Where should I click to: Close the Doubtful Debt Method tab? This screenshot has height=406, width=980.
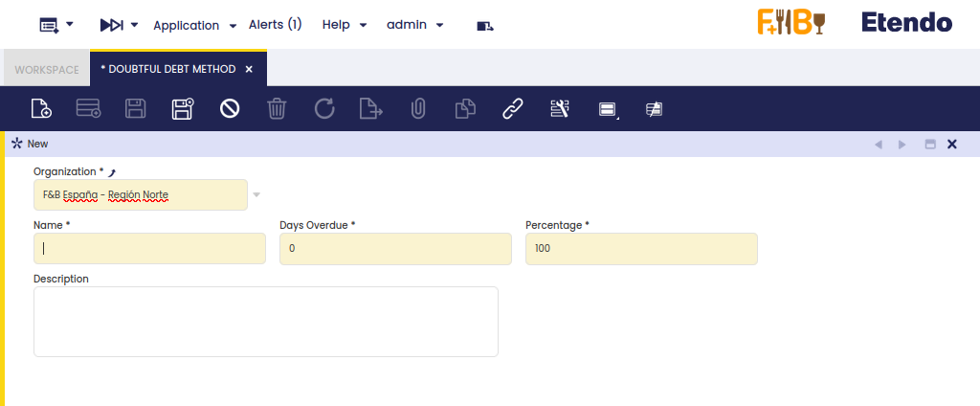(249, 70)
